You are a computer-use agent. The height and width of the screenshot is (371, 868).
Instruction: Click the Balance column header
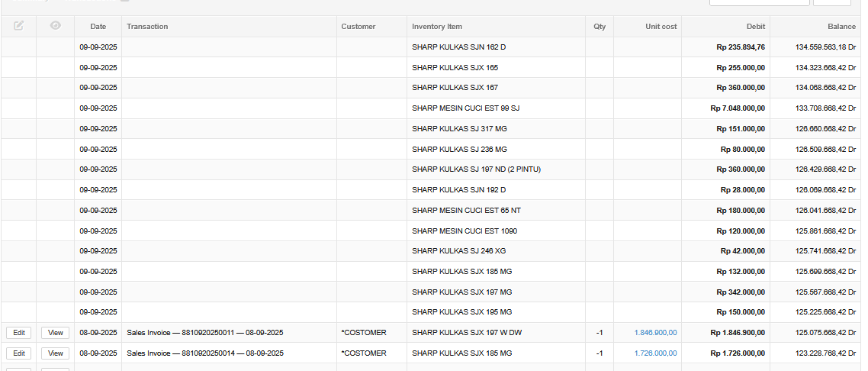point(841,27)
